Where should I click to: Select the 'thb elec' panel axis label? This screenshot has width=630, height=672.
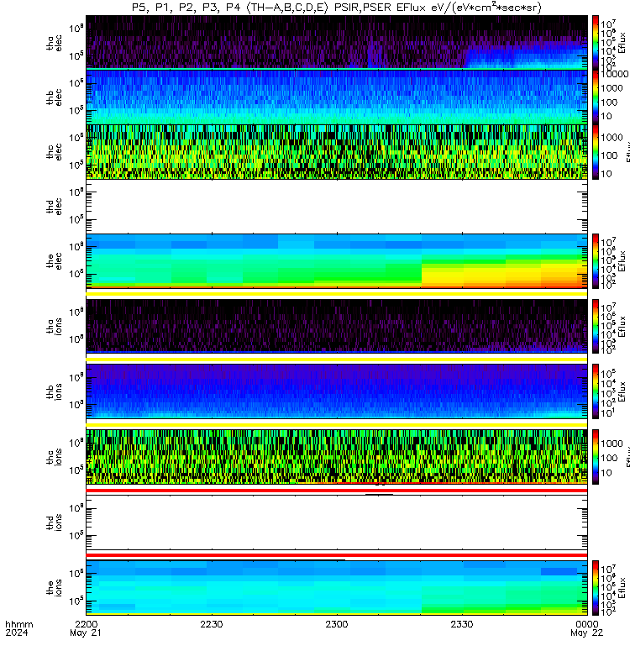point(55,97)
